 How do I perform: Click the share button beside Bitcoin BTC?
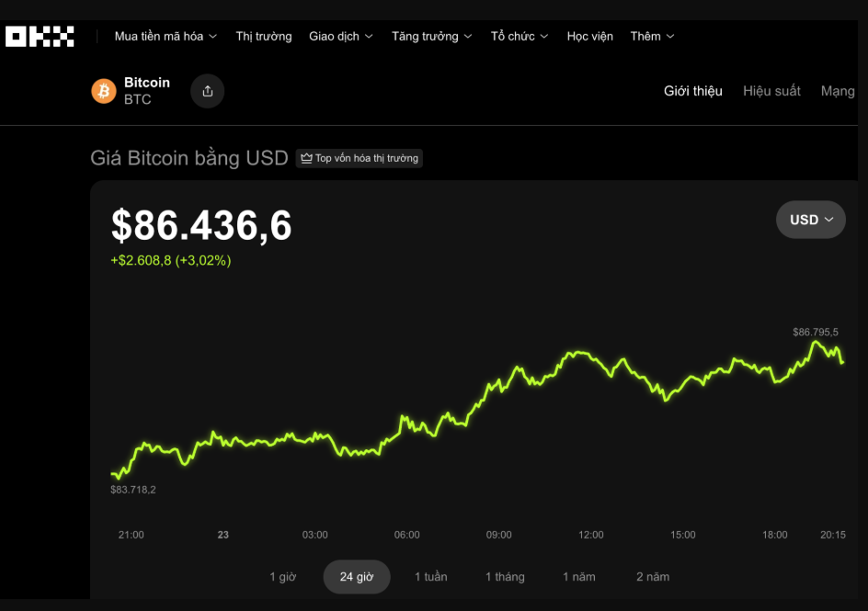coord(208,91)
